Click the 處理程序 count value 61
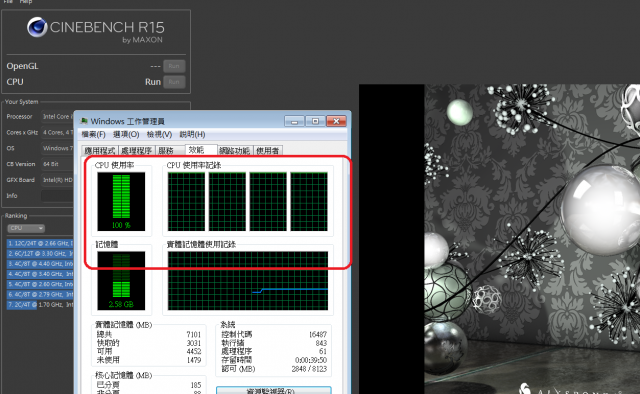 [x=323, y=352]
